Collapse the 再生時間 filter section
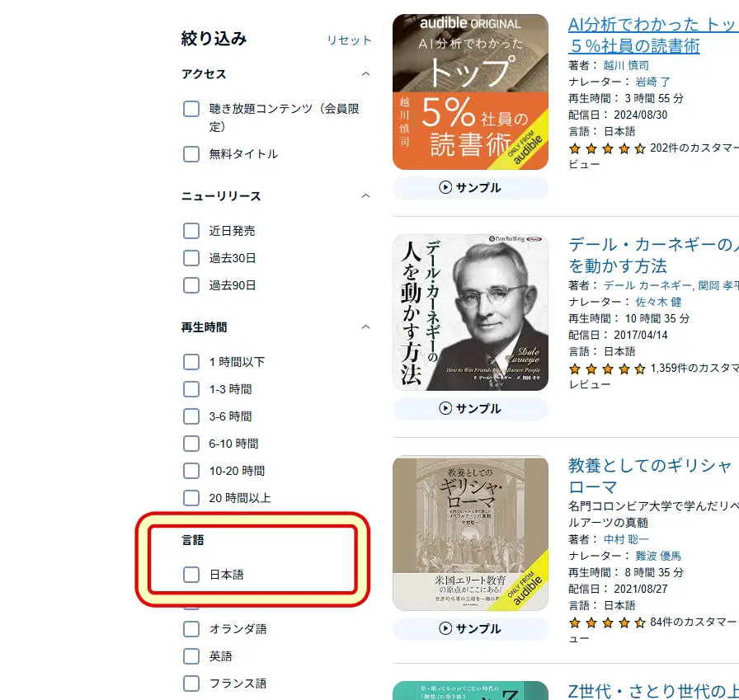Image resolution: width=739 pixels, height=700 pixels. 365,327
